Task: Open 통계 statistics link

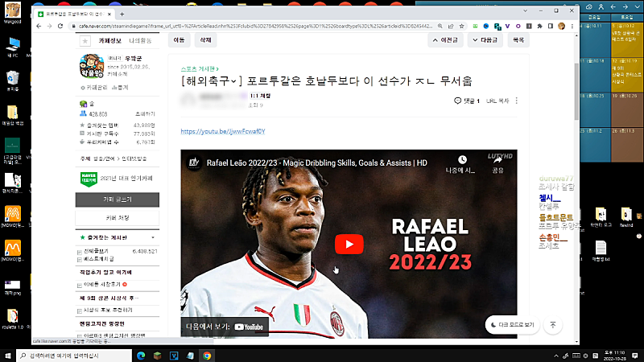Action: pyautogui.click(x=120, y=88)
